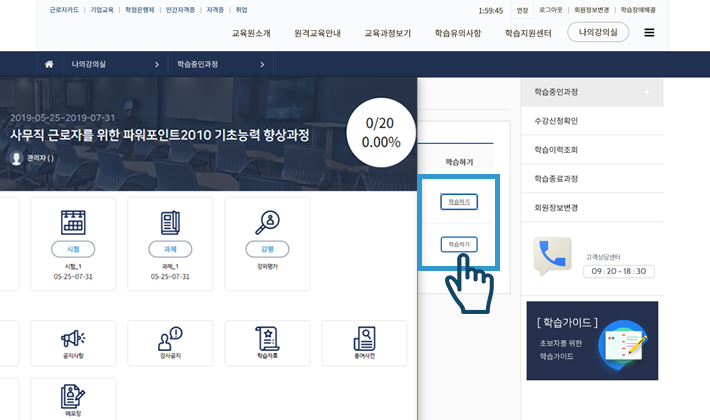Click the 과제 pill button

pyautogui.click(x=170, y=249)
